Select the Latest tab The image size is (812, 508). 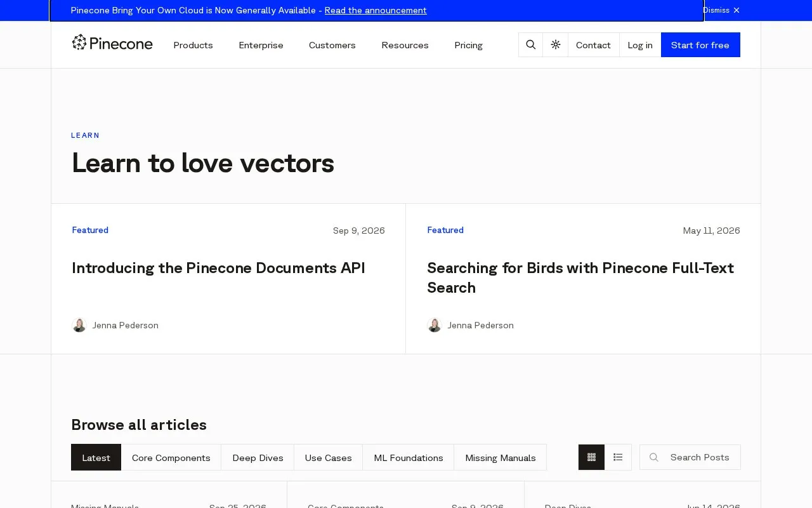pyautogui.click(x=96, y=457)
